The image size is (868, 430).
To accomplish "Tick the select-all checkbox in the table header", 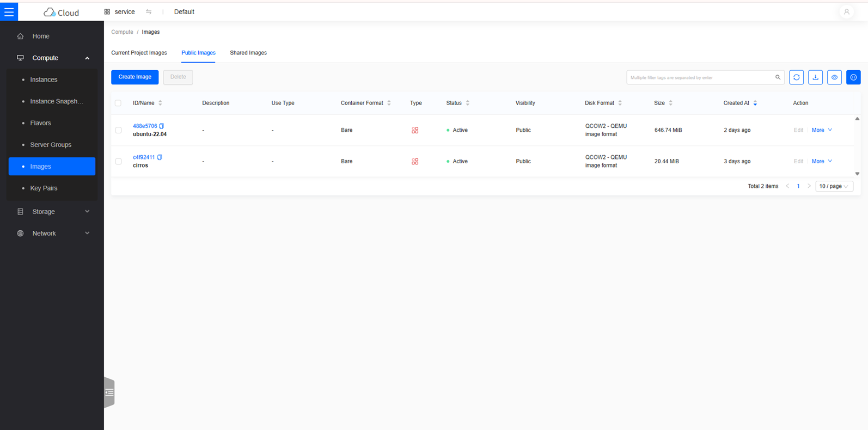I will tap(118, 103).
